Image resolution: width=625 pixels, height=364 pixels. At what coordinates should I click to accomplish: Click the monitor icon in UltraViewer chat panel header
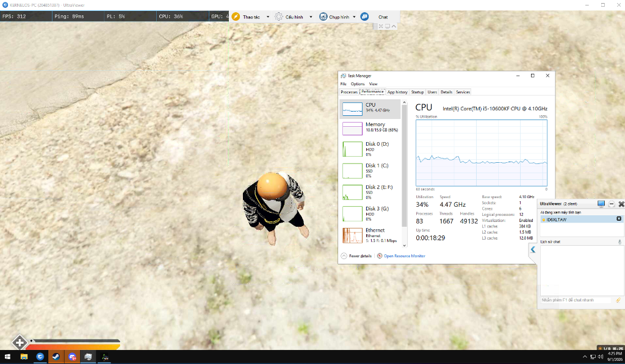pyautogui.click(x=601, y=204)
